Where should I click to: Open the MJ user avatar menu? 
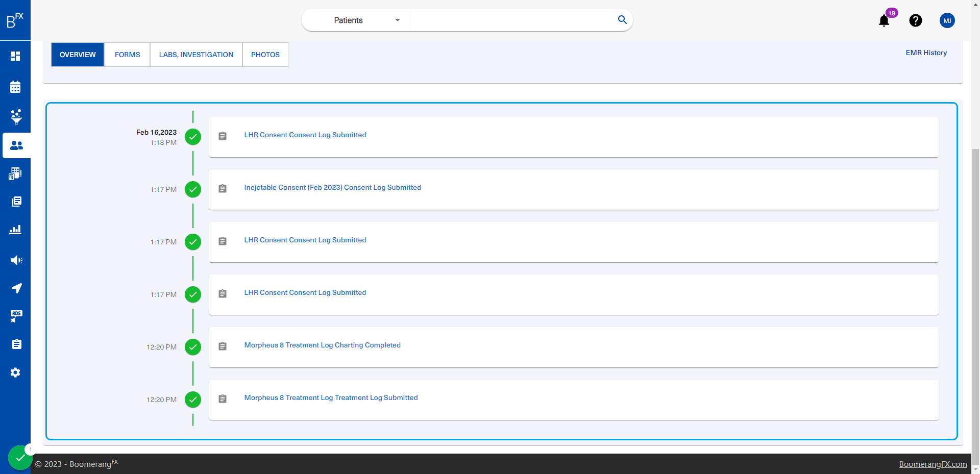947,20
